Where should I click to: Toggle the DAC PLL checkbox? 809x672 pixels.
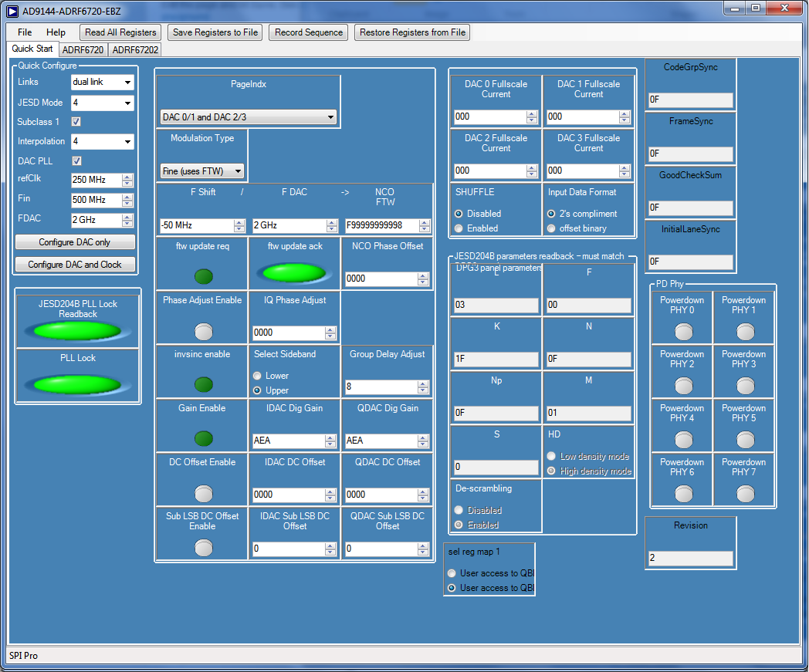[x=76, y=160]
